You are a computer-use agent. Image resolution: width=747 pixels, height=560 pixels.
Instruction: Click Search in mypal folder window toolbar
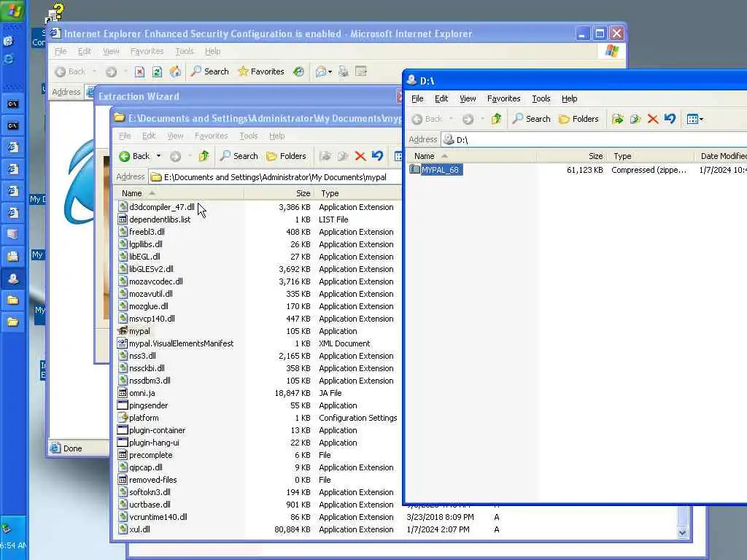click(x=239, y=156)
